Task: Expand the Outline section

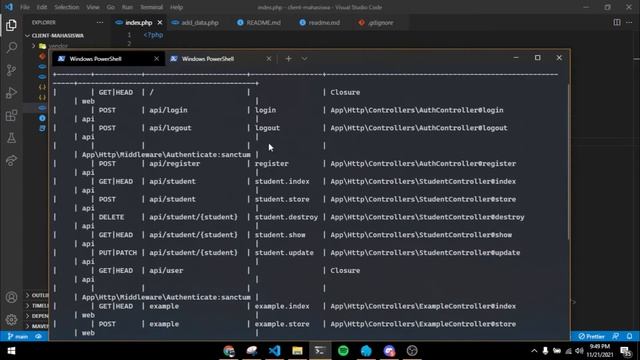Action: click(37, 295)
